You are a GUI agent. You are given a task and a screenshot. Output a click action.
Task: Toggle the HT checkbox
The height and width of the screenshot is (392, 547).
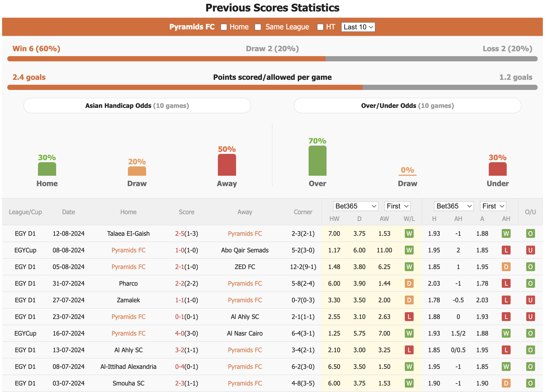point(320,27)
